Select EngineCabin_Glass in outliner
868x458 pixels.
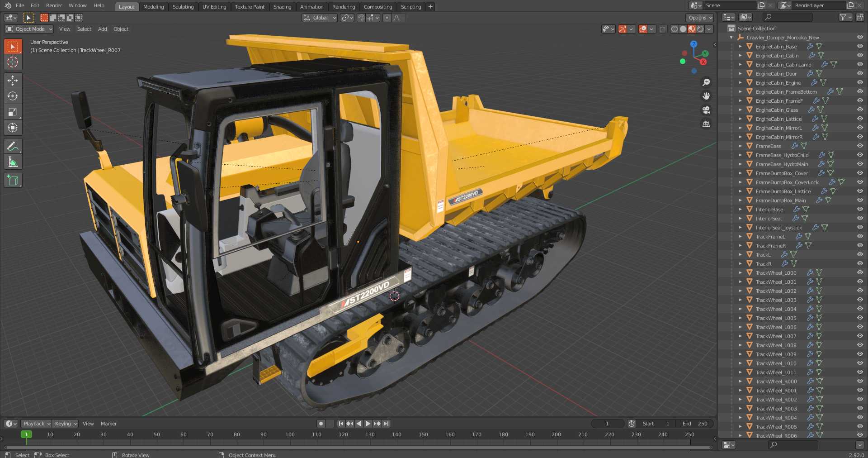(777, 110)
